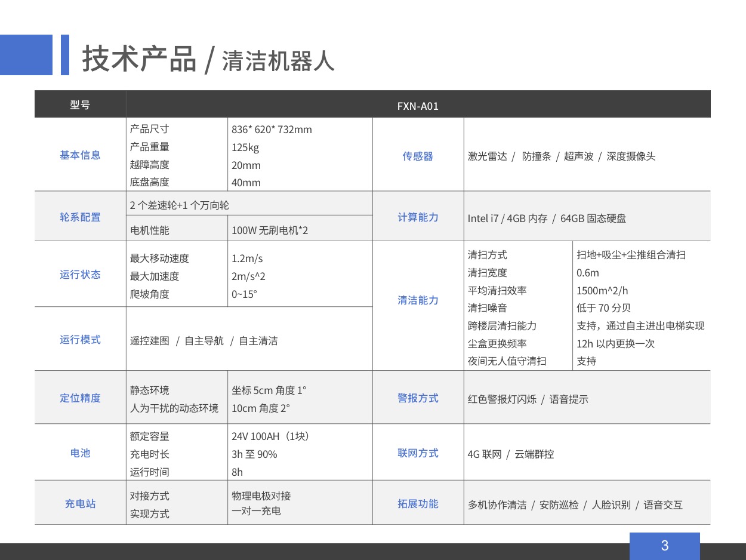Image resolution: width=746 pixels, height=560 pixels.
Task: Select the value 物理电极对接
Action: (x=261, y=496)
